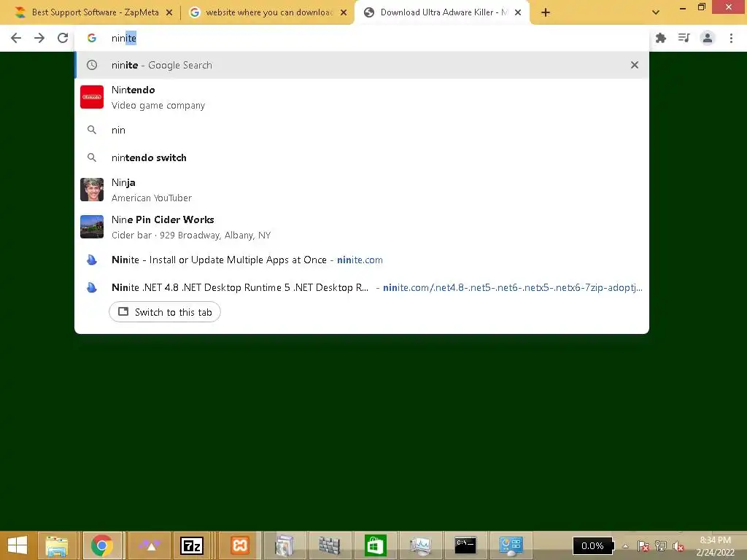The image size is (747, 560).
Task: Open the Ninite .NET 4.8 Desktop Runtime suggestion
Action: (362, 287)
